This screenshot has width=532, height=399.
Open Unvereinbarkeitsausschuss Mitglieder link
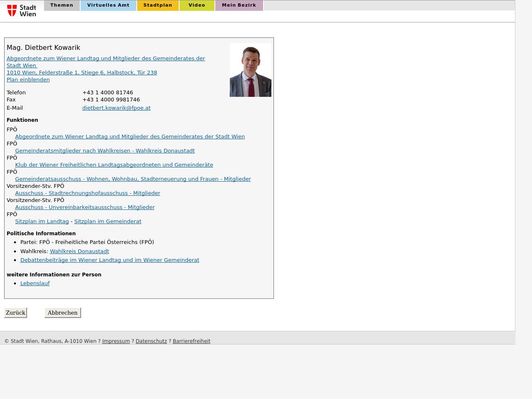[x=85, y=207]
